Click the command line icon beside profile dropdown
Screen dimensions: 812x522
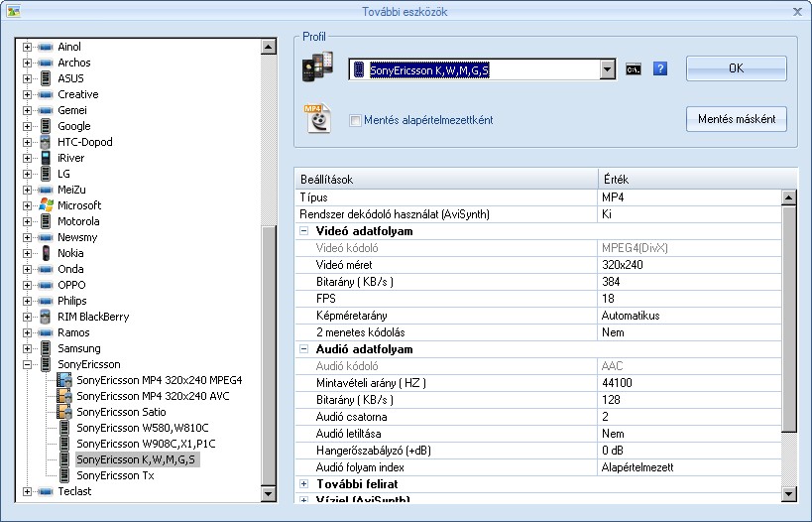(x=633, y=68)
